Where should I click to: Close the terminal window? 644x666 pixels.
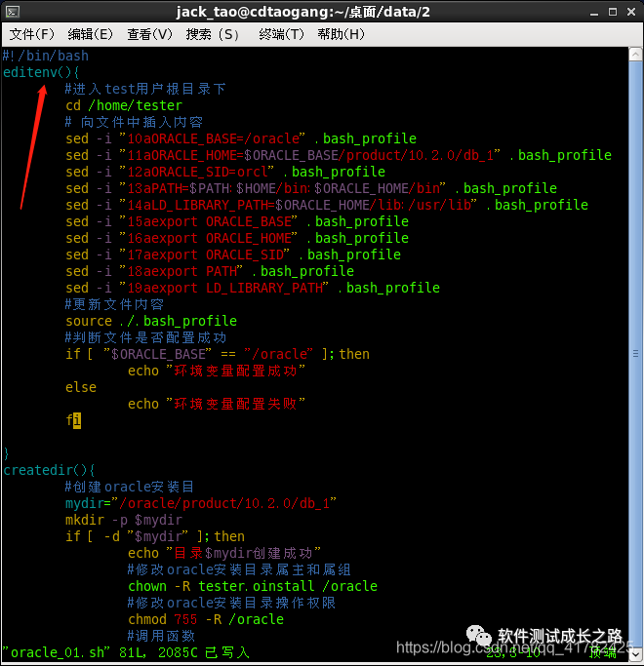click(631, 12)
